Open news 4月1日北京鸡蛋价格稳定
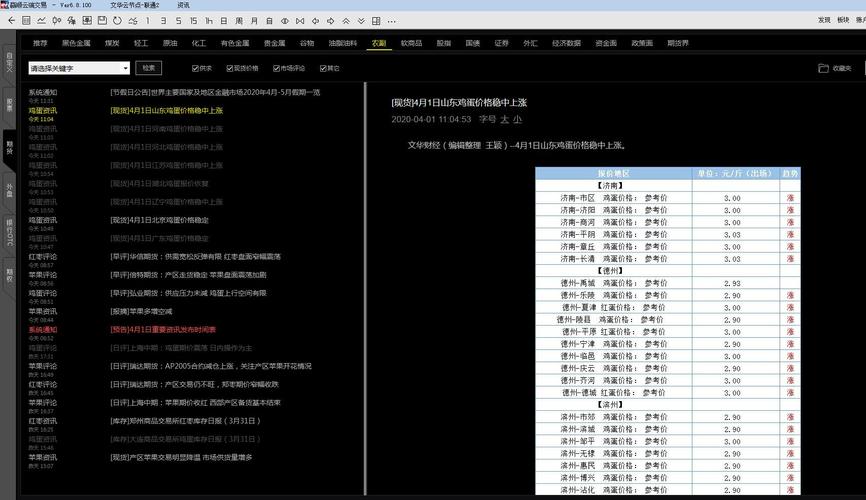Image resolution: width=866 pixels, height=500 pixels. (x=159, y=220)
